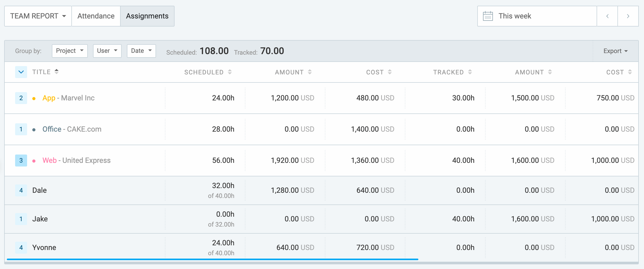Screen dimensions: 644x269
Task: Click Yvonne's 640.00 USD amount
Action: click(295, 248)
